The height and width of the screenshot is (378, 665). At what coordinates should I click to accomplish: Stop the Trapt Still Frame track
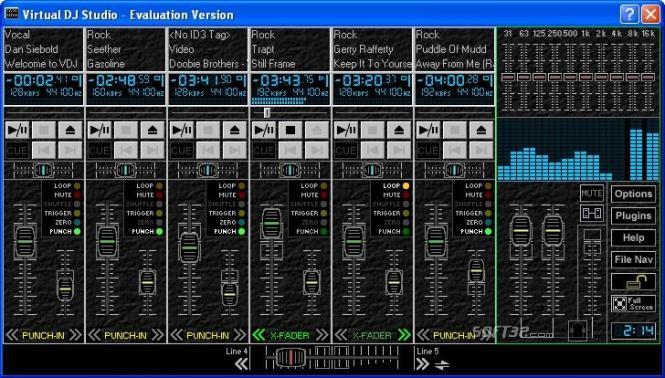click(291, 130)
